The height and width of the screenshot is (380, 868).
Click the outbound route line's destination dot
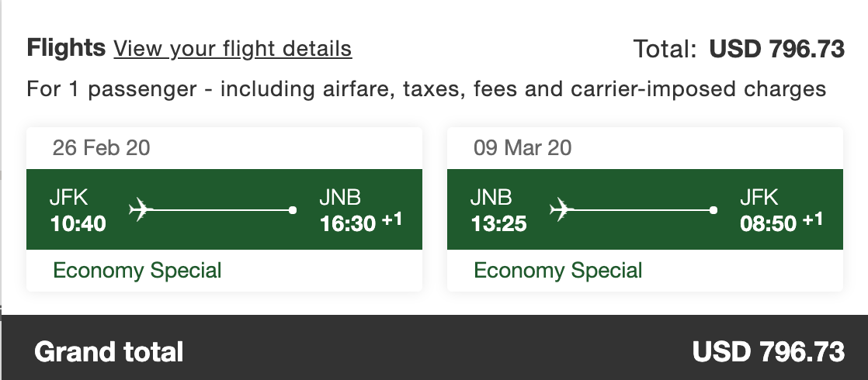point(293,210)
